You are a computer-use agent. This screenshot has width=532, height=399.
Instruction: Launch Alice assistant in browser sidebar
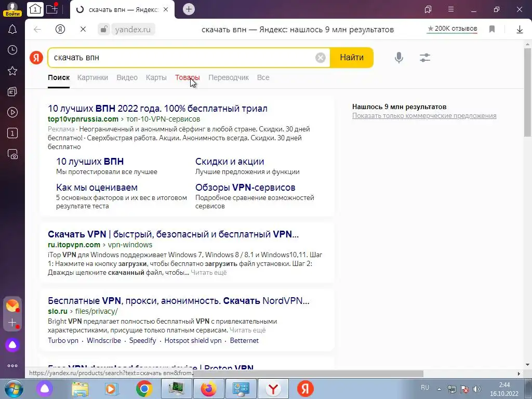pos(12,345)
